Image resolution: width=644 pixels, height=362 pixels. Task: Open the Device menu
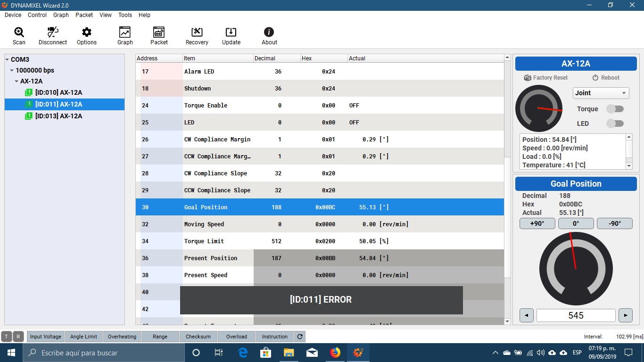pos(13,15)
